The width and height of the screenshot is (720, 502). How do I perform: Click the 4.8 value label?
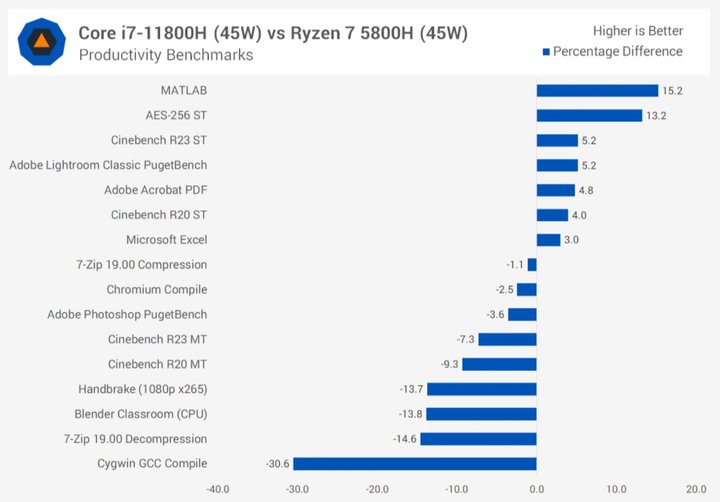[586, 190]
